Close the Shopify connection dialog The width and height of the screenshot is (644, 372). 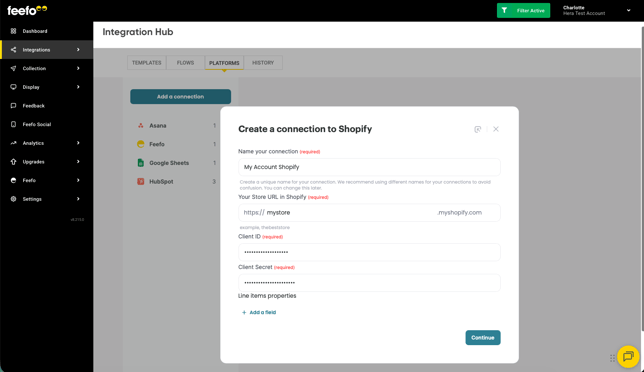(x=496, y=129)
